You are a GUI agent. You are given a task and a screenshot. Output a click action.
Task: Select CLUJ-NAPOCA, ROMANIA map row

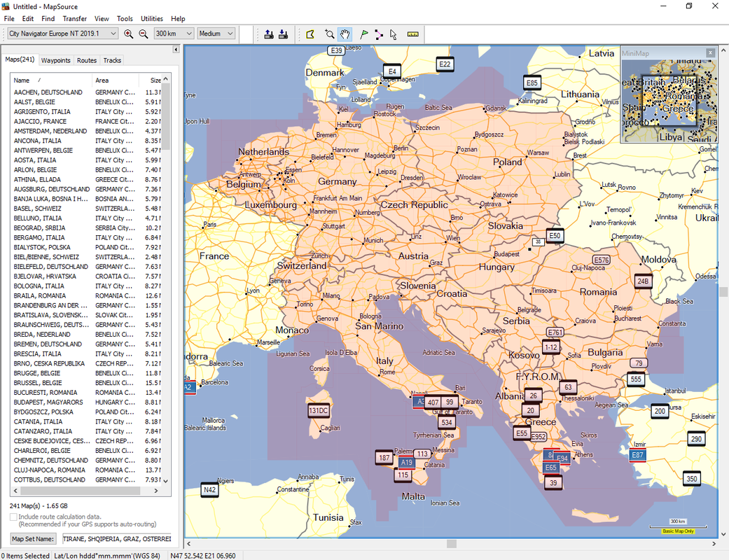click(x=86, y=470)
